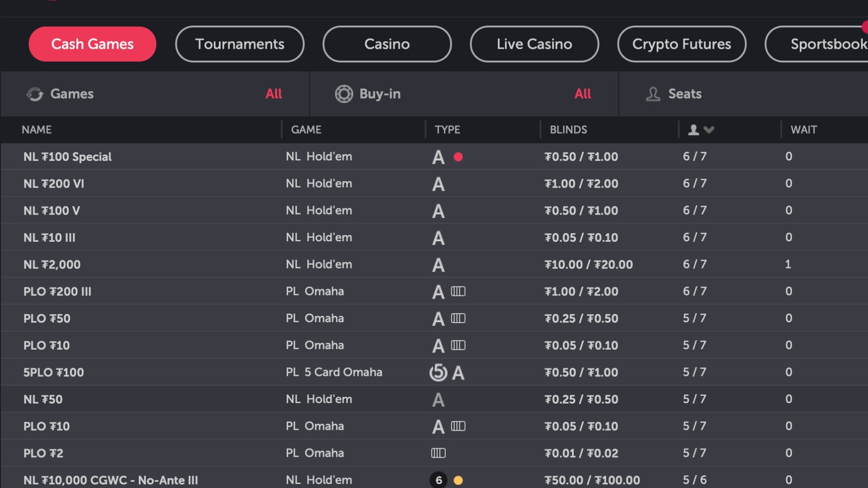This screenshot has height=488, width=868.
Task: Click the cards icon on PLO ₮200 III row
Action: point(458,291)
